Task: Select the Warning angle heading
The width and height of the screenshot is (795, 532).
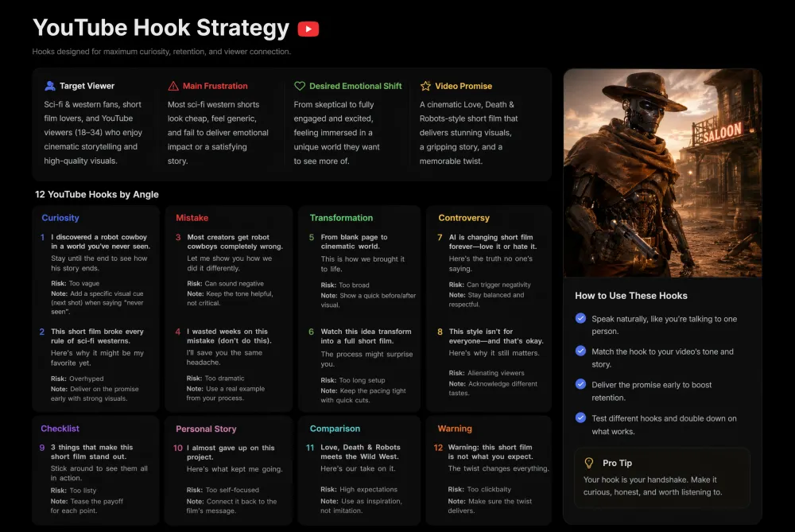Action: [455, 429]
